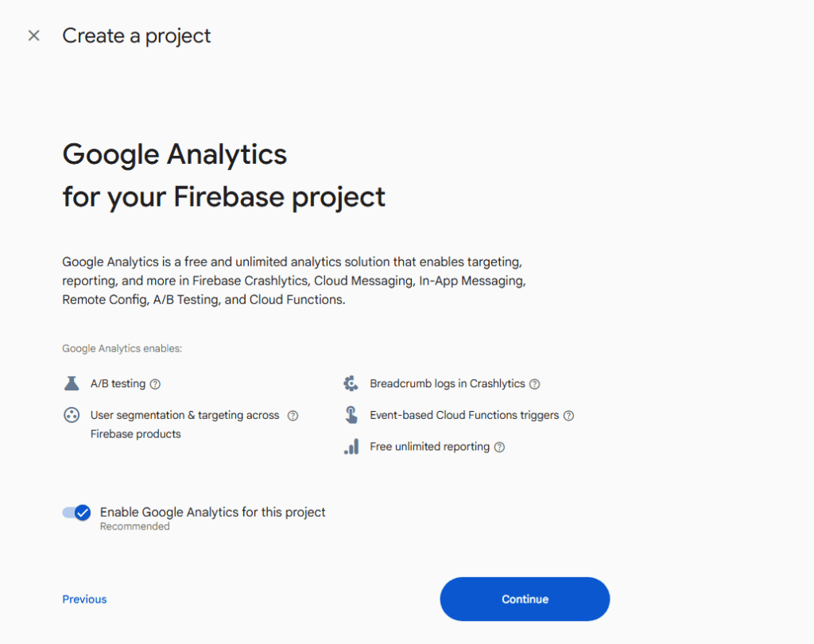
Task: Open help tooltip for A/B testing
Action: [155, 384]
